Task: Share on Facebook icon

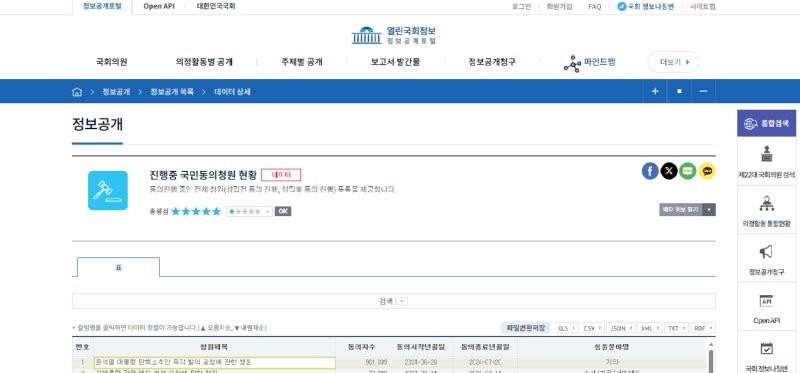Action: (650, 171)
